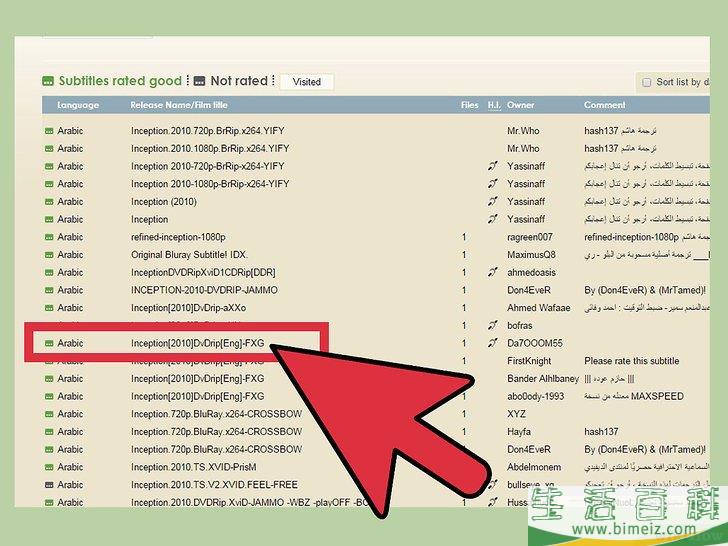Click dark not-rated icon of Inception.2010.TS.V2.XVID.FEEL-FREE row
Image resolution: width=728 pixels, height=546 pixels.
pos(49,485)
